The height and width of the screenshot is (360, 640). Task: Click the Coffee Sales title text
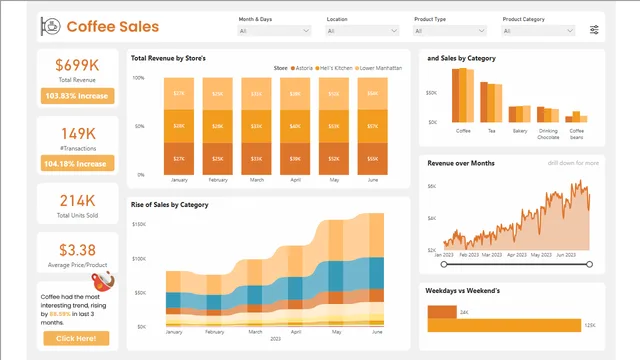pyautogui.click(x=113, y=27)
